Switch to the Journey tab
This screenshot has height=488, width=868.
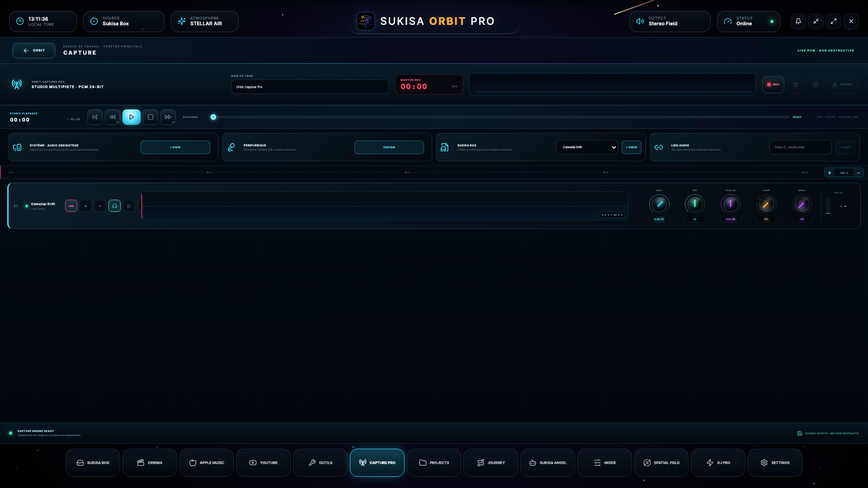(x=491, y=463)
